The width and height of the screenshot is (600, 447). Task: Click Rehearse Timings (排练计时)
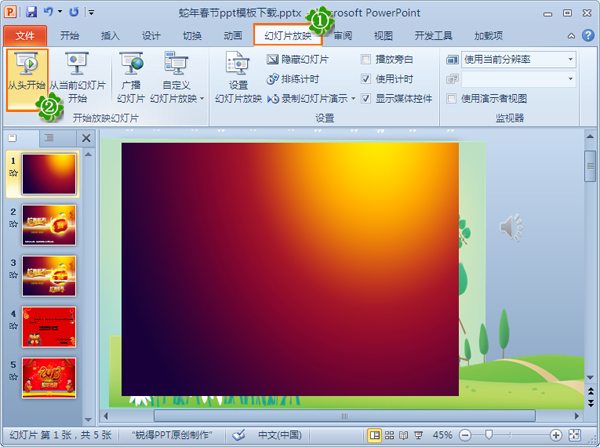(293, 79)
